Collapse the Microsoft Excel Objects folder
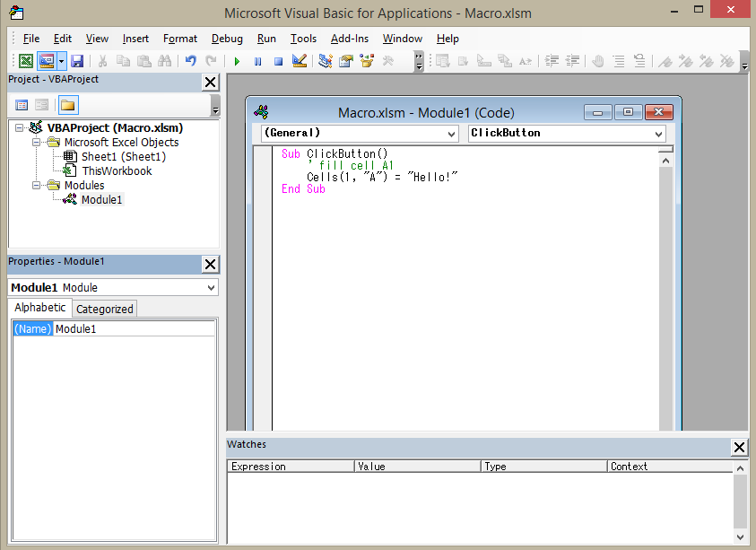 coord(36,143)
